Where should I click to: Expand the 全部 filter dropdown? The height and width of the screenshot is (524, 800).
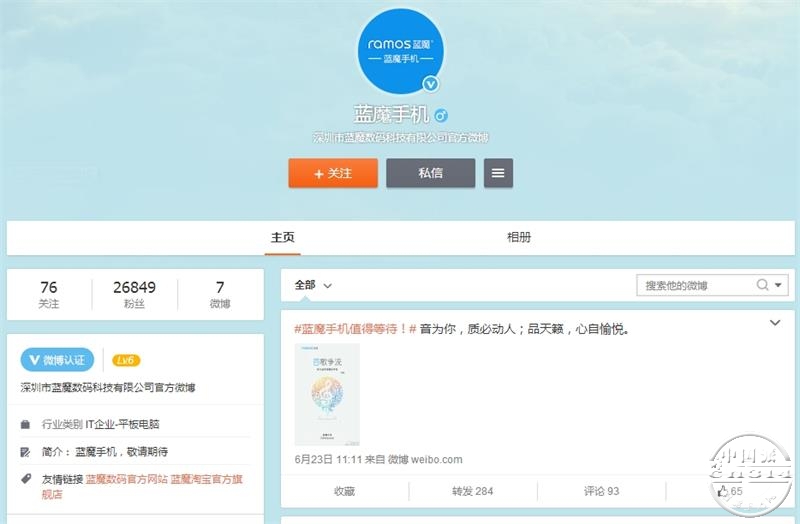313,285
